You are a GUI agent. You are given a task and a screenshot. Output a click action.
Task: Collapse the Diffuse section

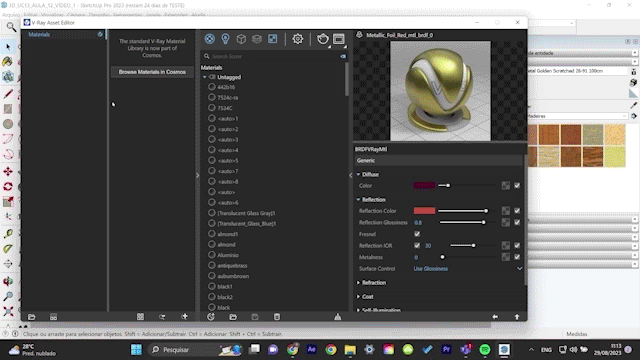tap(358, 175)
